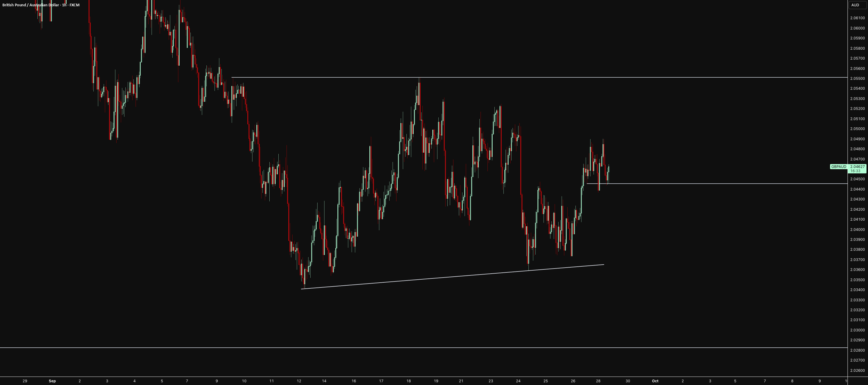Click the 18 date on time axis
Image resolution: width=868 pixels, height=385 pixels.
[409, 381]
